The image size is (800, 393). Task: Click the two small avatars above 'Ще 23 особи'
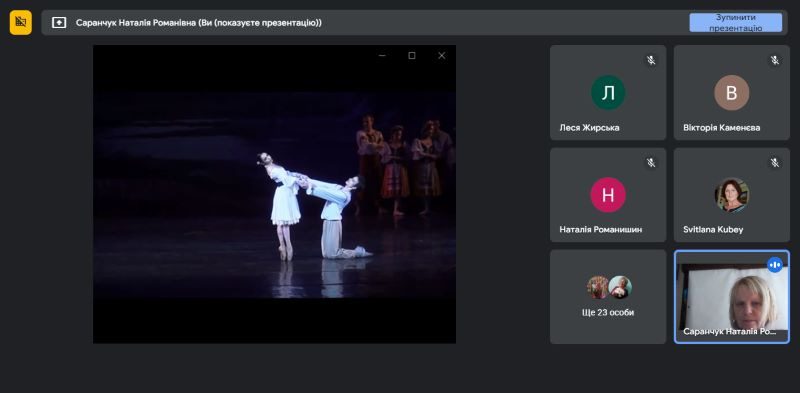click(609, 287)
